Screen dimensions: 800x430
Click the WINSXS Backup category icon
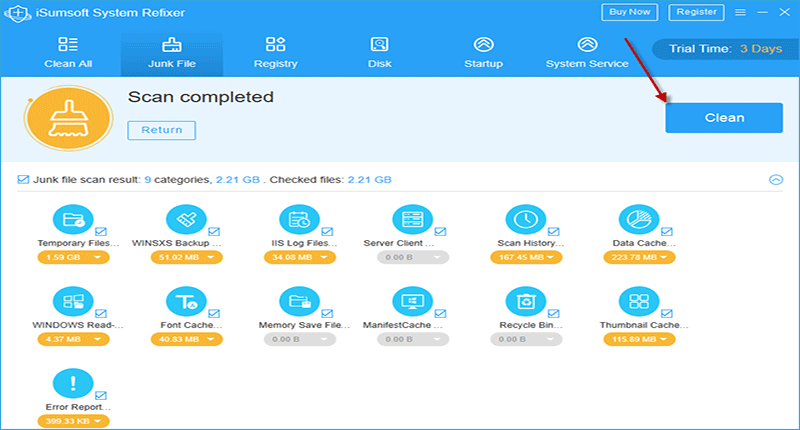point(186,219)
